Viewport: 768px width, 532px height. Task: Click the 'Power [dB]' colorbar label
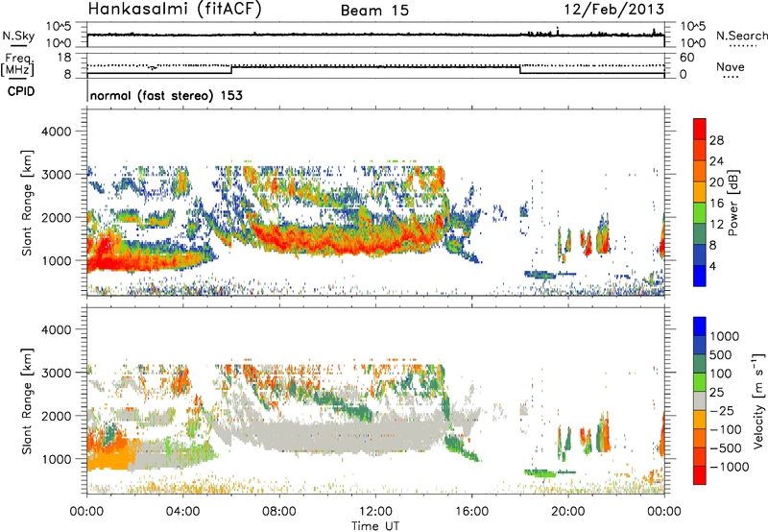[732, 203]
